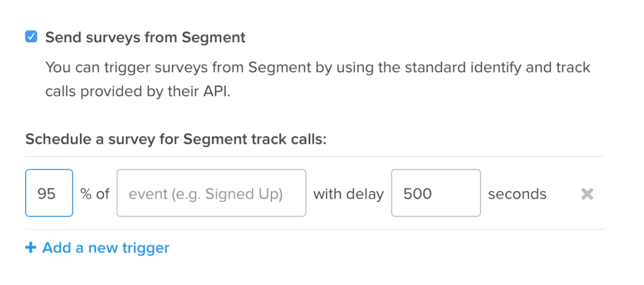Uncheck the Send surveys from Segment checkbox

[x=31, y=37]
